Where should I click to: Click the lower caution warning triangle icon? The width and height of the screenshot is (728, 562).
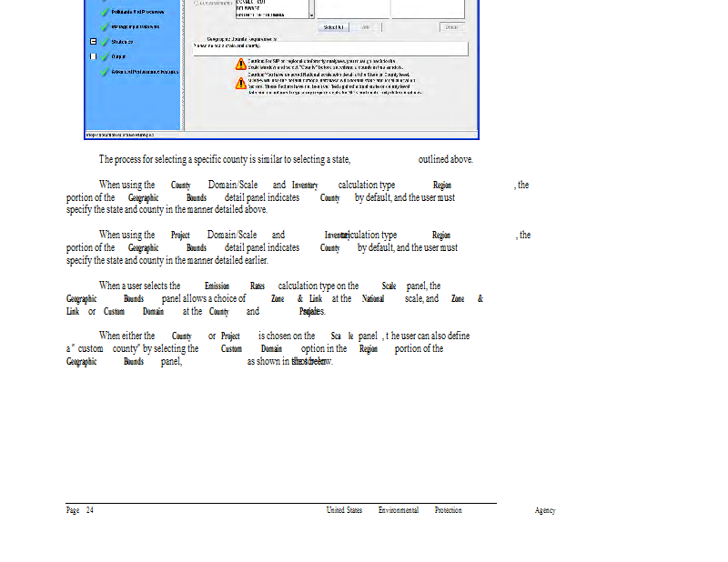241,83
